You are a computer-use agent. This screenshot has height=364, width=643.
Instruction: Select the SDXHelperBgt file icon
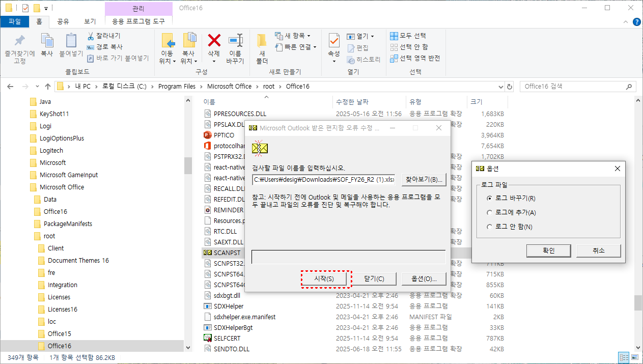207,327
